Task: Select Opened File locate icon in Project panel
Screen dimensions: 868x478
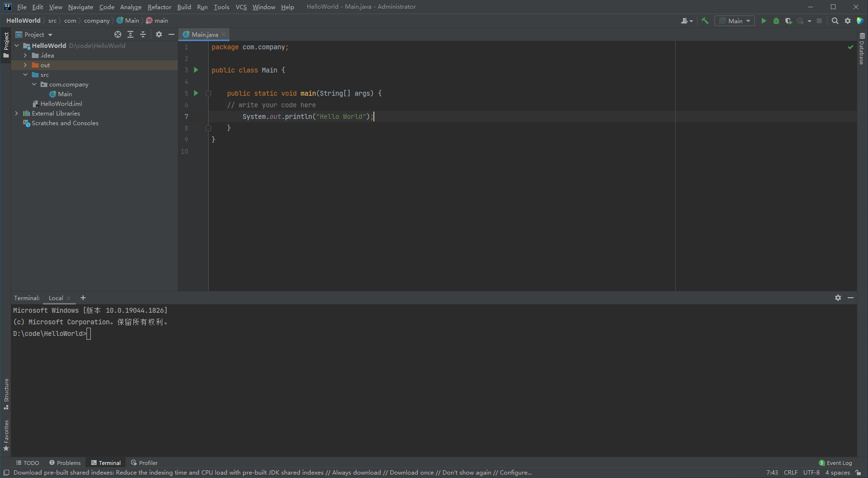Action: click(118, 34)
